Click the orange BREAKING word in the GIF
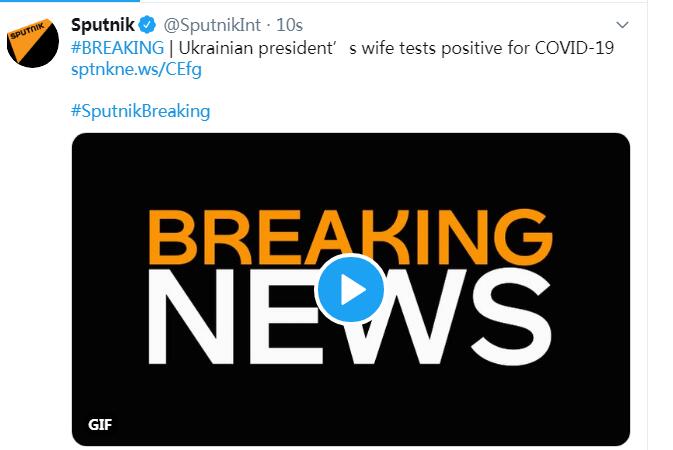 (351, 237)
